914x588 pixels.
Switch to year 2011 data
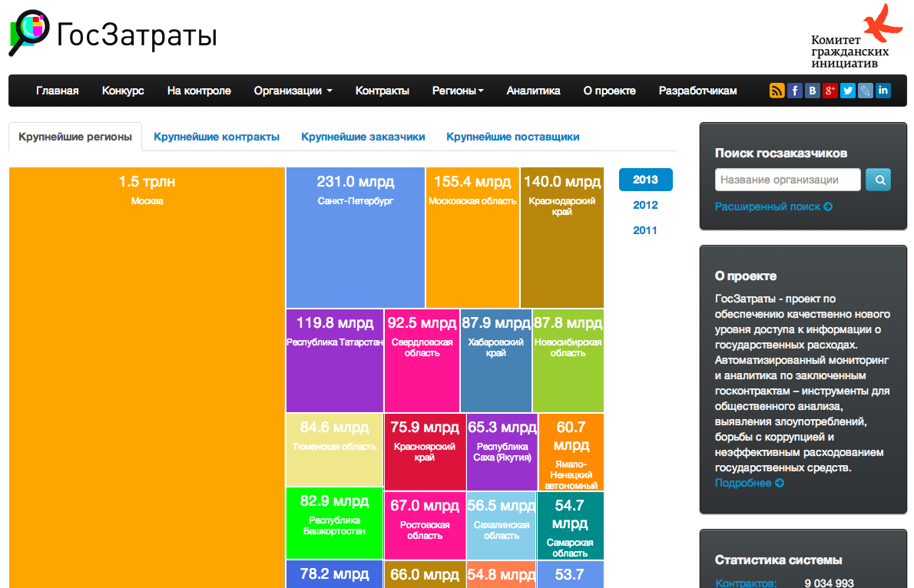click(x=645, y=230)
